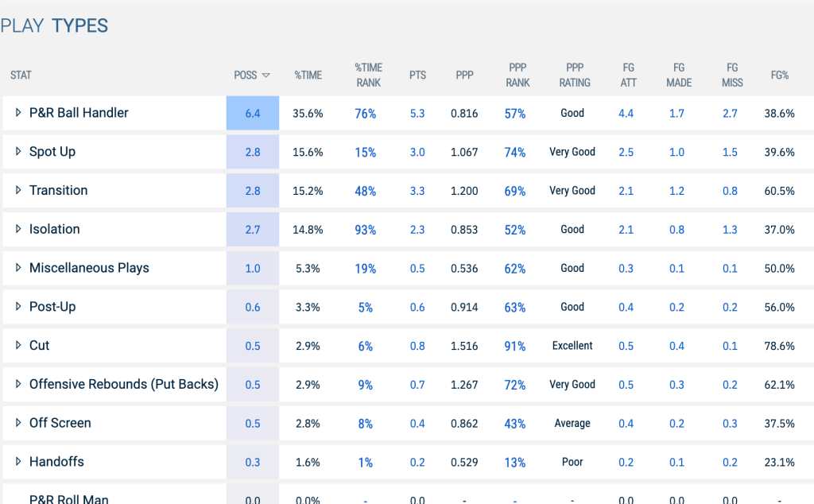Expand the Isolation row arrow
The image size is (814, 504).
tap(18, 229)
